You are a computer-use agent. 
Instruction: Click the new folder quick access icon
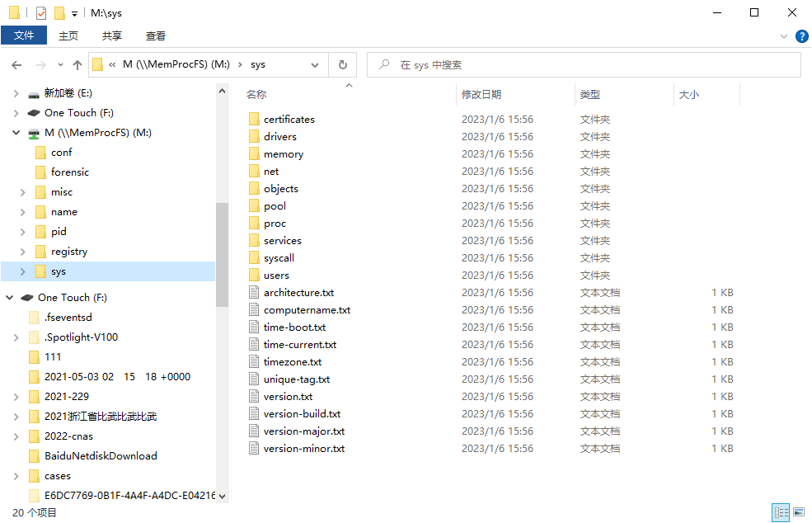click(x=59, y=13)
